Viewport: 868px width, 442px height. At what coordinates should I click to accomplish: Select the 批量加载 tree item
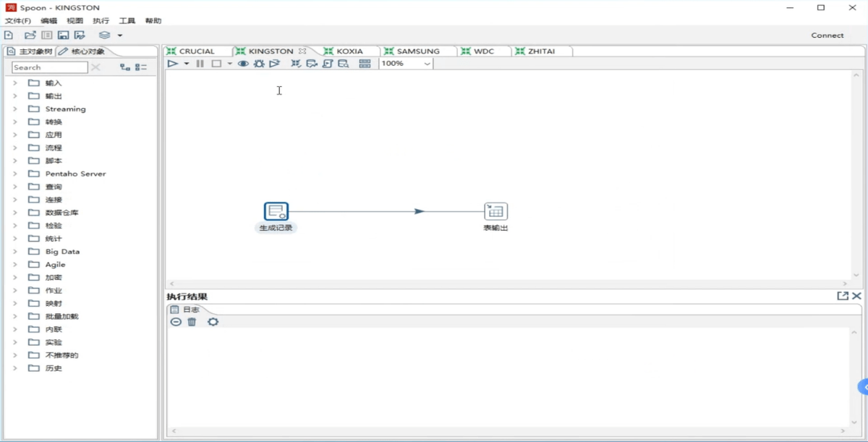tap(62, 317)
